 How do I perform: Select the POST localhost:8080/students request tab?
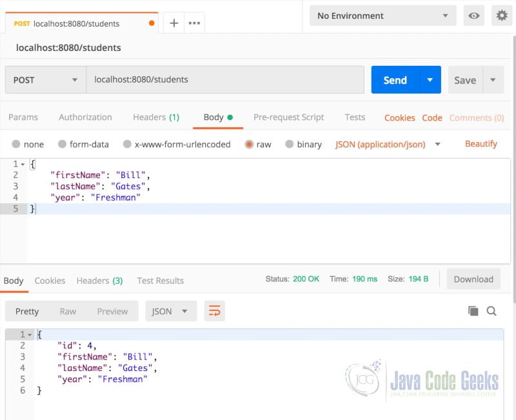click(82, 23)
